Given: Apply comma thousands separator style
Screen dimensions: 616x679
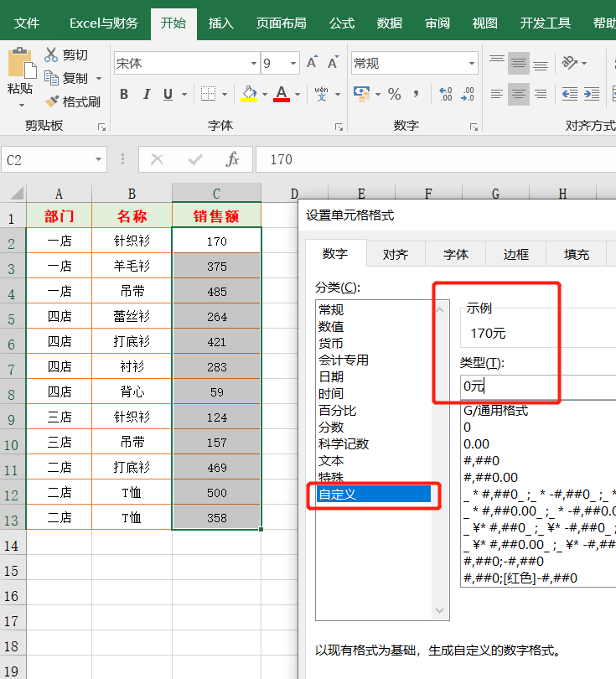Looking at the screenshot, I should (x=416, y=94).
